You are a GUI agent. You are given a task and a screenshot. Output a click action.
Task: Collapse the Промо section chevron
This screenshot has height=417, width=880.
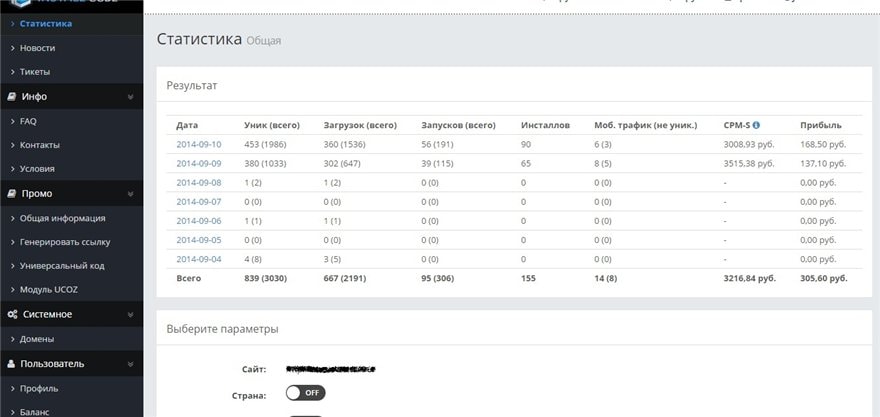(130, 194)
